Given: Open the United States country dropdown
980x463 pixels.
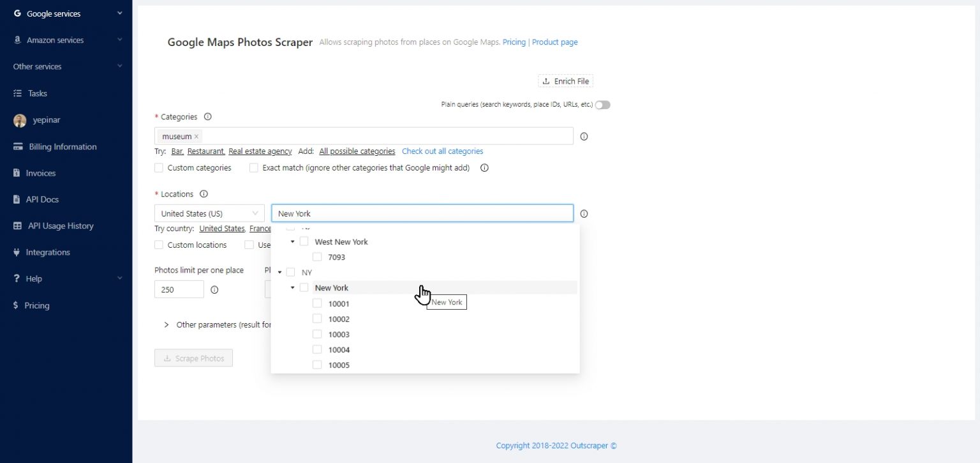Looking at the screenshot, I should 209,213.
